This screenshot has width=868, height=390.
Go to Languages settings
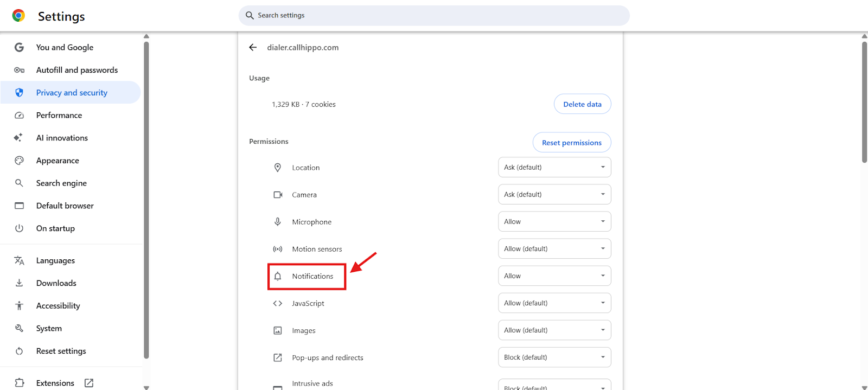pyautogui.click(x=71, y=260)
